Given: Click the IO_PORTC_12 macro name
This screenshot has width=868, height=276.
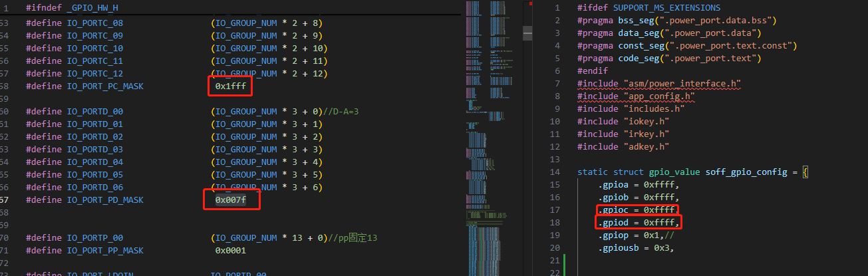Looking at the screenshot, I should 95,74.
